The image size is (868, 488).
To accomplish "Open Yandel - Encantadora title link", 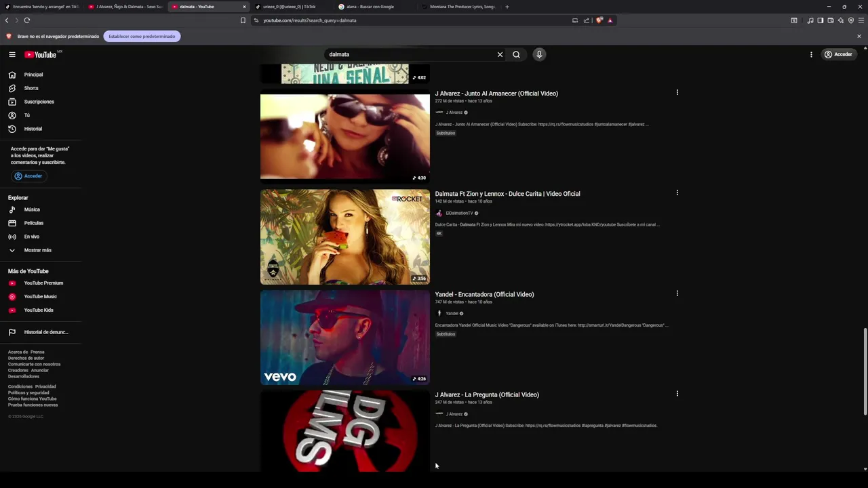I will pyautogui.click(x=484, y=294).
